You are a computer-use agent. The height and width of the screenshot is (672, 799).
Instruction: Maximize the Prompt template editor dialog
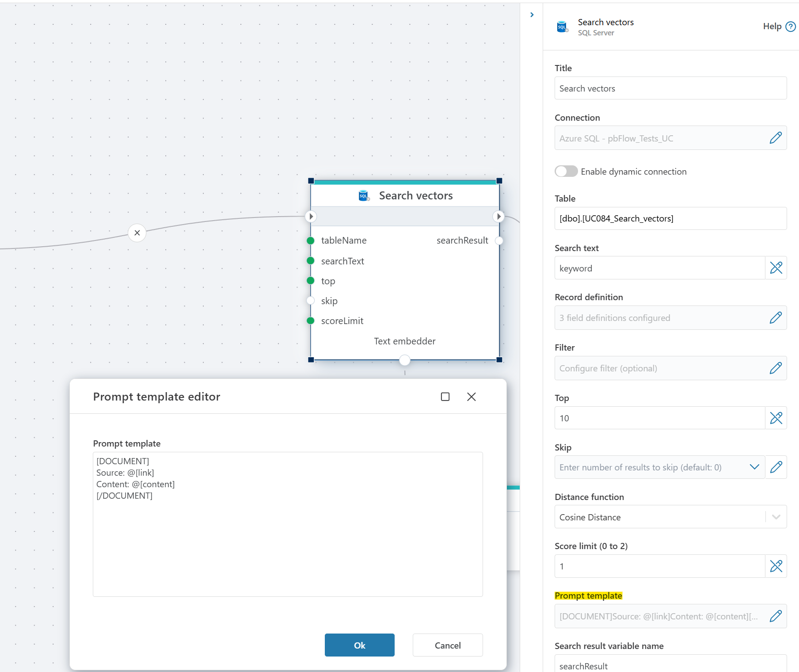click(445, 397)
